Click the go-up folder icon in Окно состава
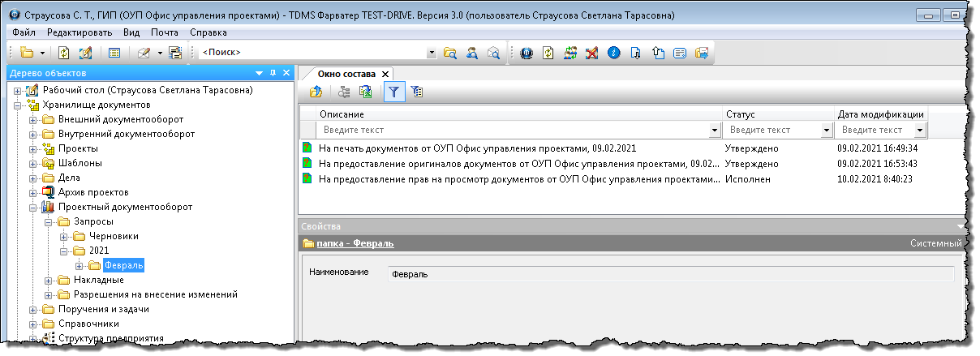The width and height of the screenshot is (980, 356). [316, 92]
